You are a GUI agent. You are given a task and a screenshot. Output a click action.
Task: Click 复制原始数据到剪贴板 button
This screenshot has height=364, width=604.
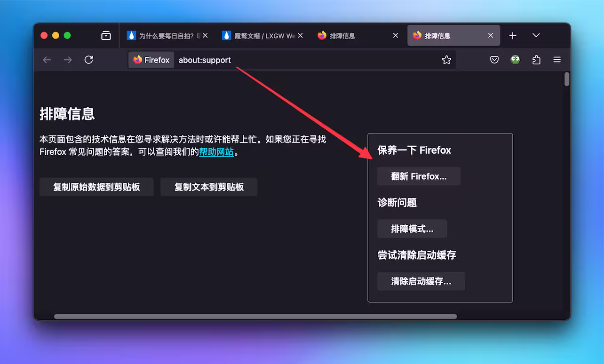pos(96,187)
